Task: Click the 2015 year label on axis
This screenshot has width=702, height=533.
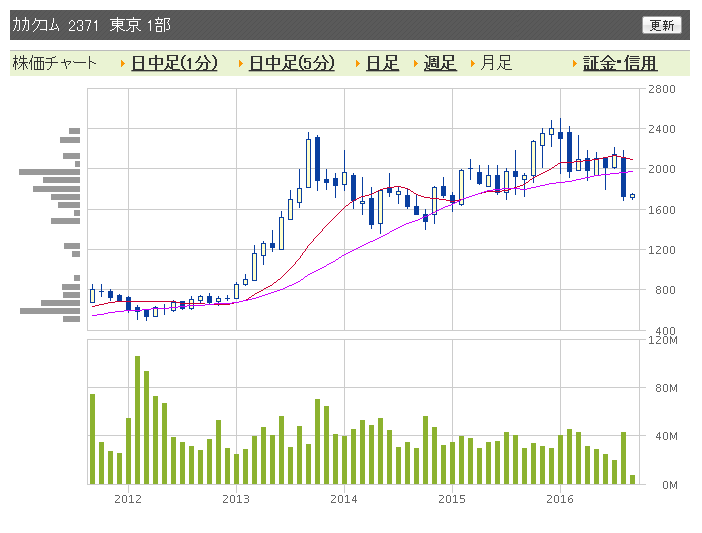Action: click(452, 499)
